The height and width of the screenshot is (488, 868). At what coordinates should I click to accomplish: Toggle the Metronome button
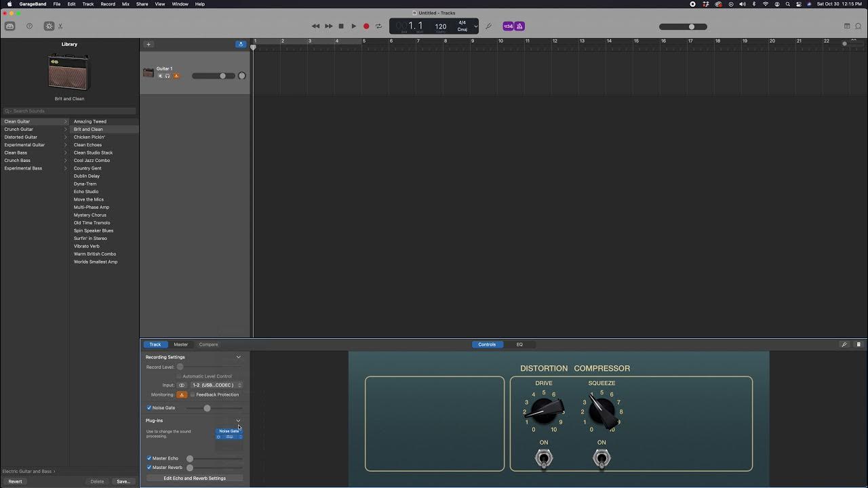pyautogui.click(x=519, y=26)
